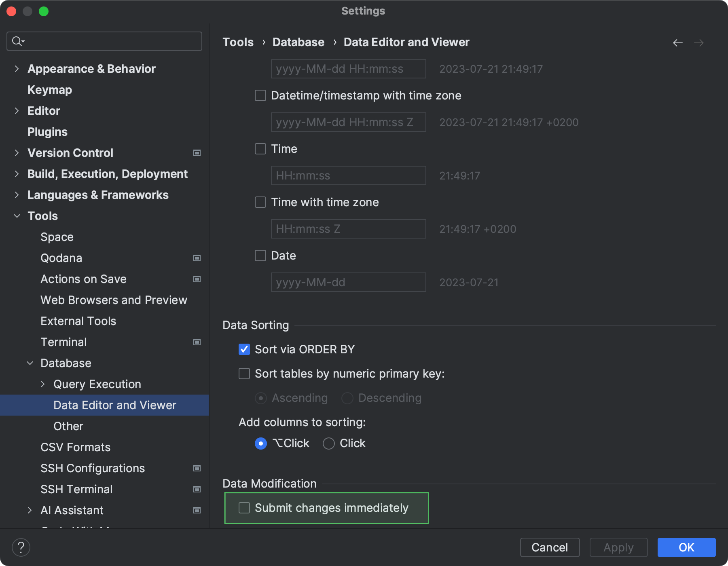Screen dimensions: 728x566
Task: Select the Click radio button under Add columns
Action: click(x=328, y=444)
